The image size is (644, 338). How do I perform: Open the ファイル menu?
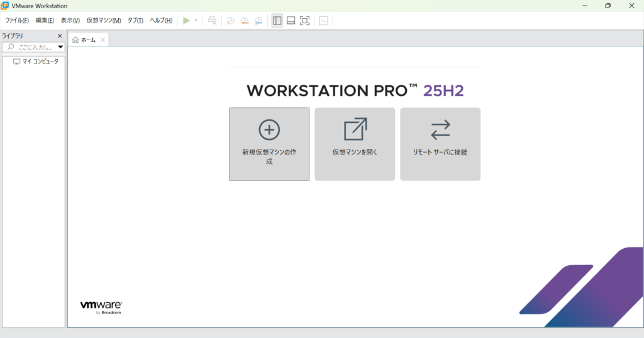[17, 21]
